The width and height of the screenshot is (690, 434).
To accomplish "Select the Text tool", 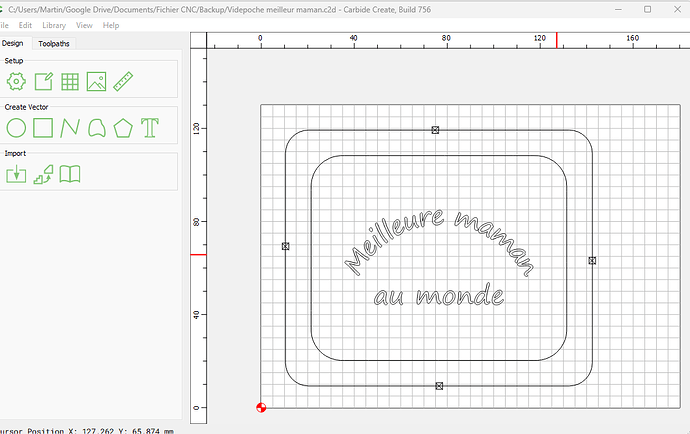I will click(x=150, y=128).
